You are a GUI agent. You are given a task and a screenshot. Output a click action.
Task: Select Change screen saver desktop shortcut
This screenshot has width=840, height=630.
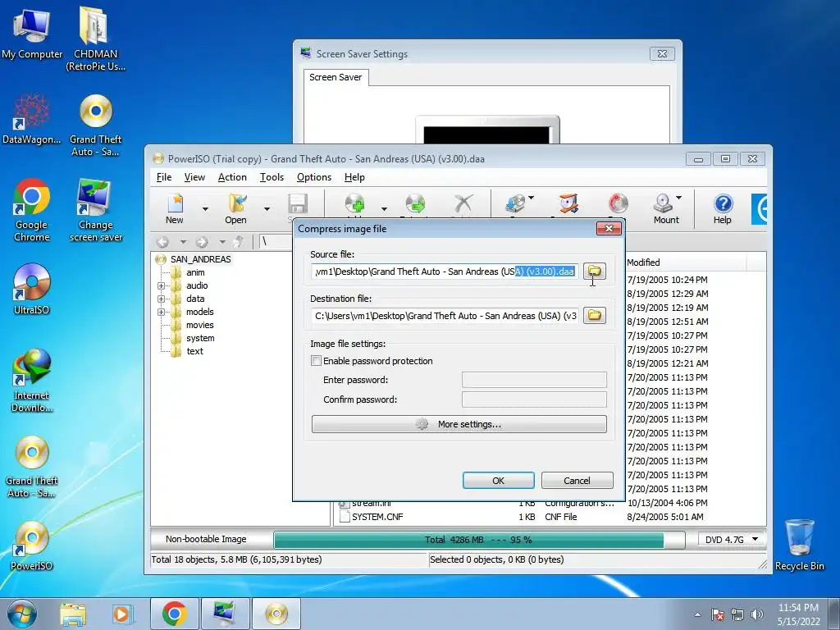pos(95,210)
